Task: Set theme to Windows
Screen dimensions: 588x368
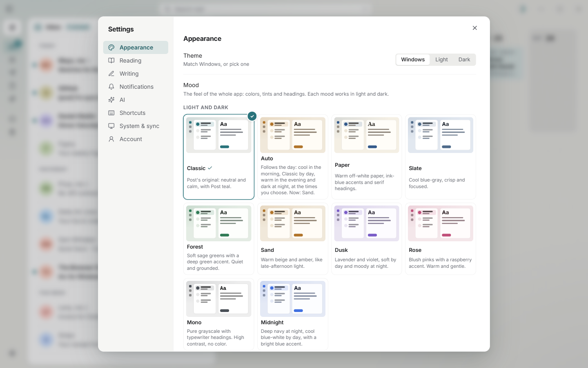Action: 413,60
